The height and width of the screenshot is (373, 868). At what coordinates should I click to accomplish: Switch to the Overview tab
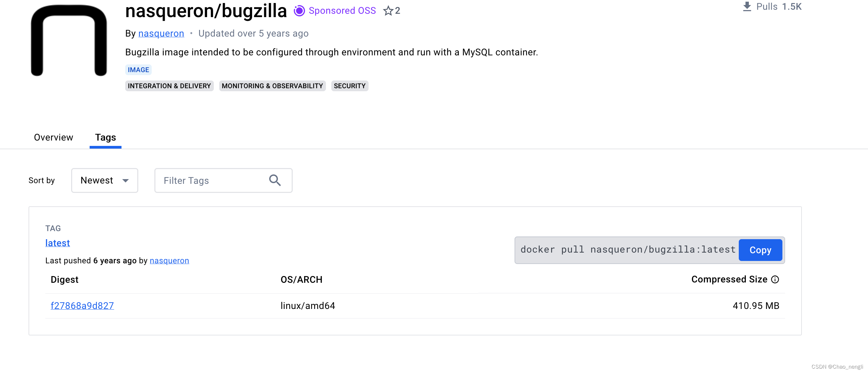pyautogui.click(x=53, y=137)
